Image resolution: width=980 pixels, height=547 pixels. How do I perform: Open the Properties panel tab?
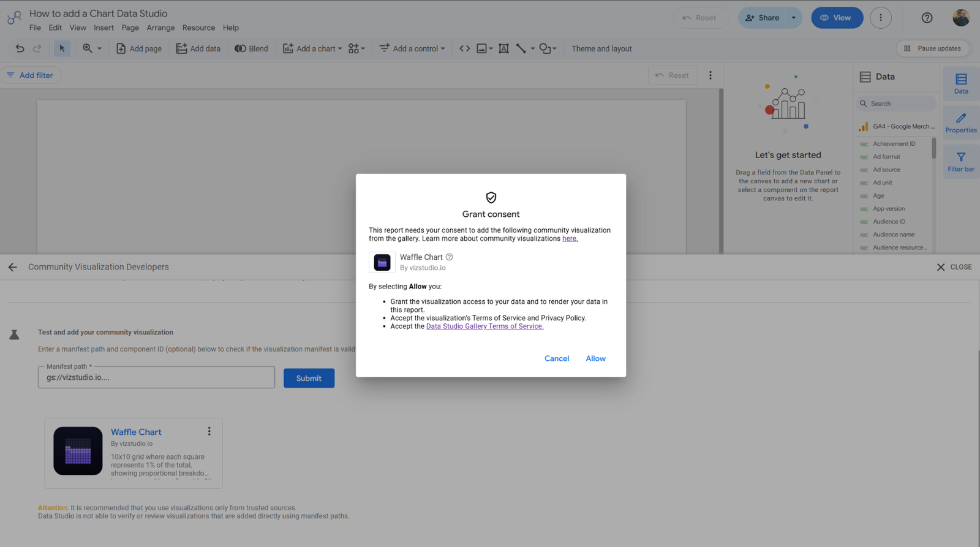tap(961, 123)
